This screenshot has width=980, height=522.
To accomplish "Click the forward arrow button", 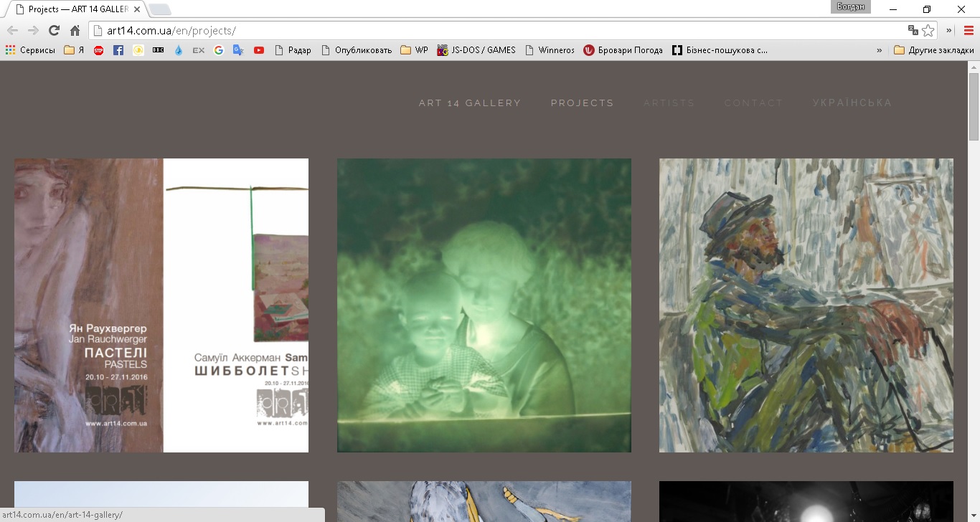I will (x=33, y=30).
